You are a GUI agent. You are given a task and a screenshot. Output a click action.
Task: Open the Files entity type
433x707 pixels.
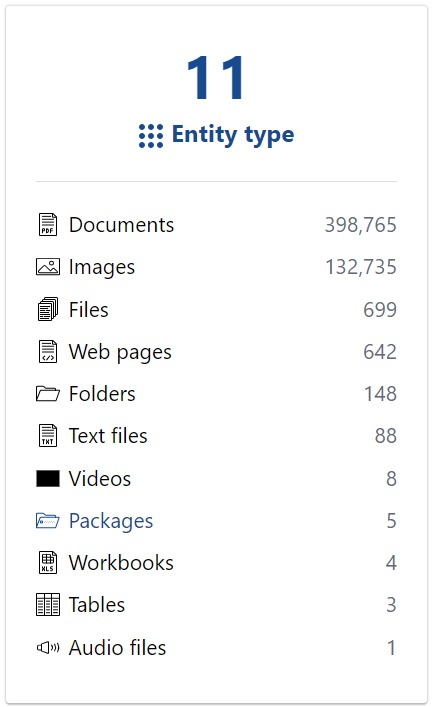pyautogui.click(x=89, y=309)
